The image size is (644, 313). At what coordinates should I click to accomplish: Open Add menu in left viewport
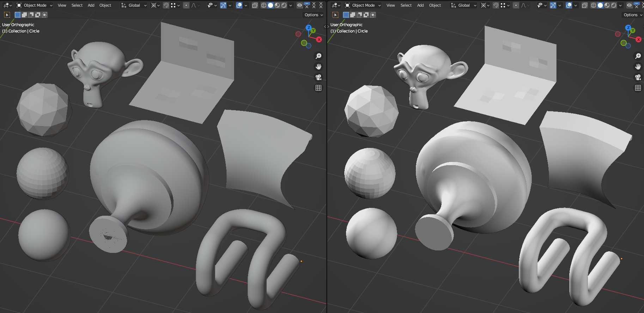coord(91,5)
